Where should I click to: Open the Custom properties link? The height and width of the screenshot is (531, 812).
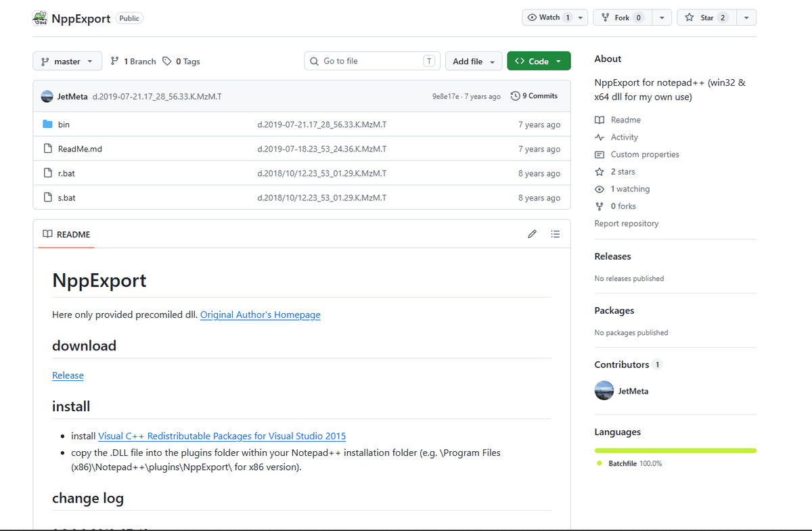pyautogui.click(x=645, y=154)
